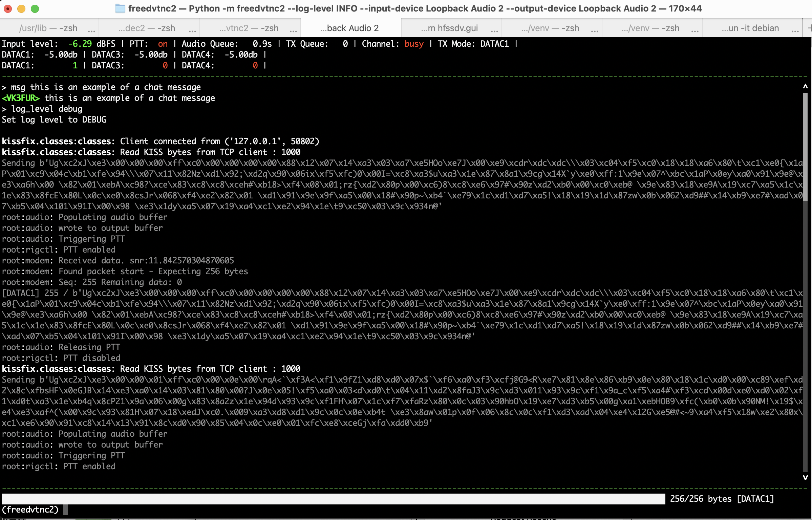Select the ...m hfssdv.gui tab
The height and width of the screenshot is (520, 812).
[x=449, y=28]
